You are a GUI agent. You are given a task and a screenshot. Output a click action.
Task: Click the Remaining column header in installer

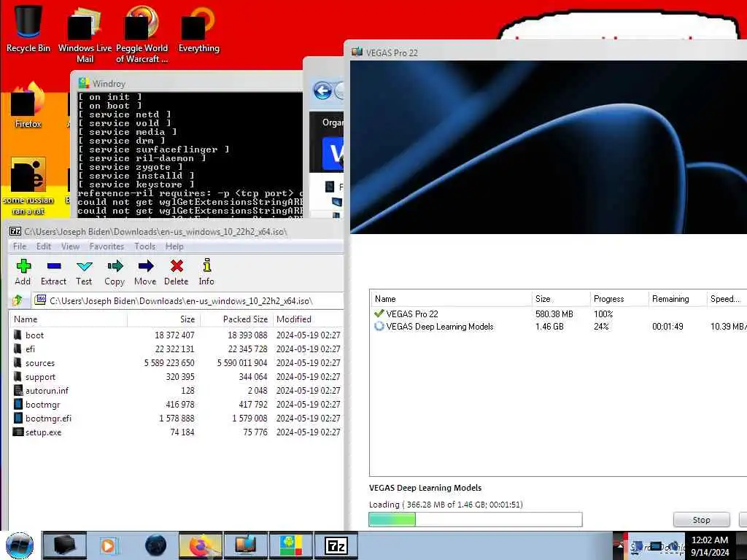tap(678, 298)
